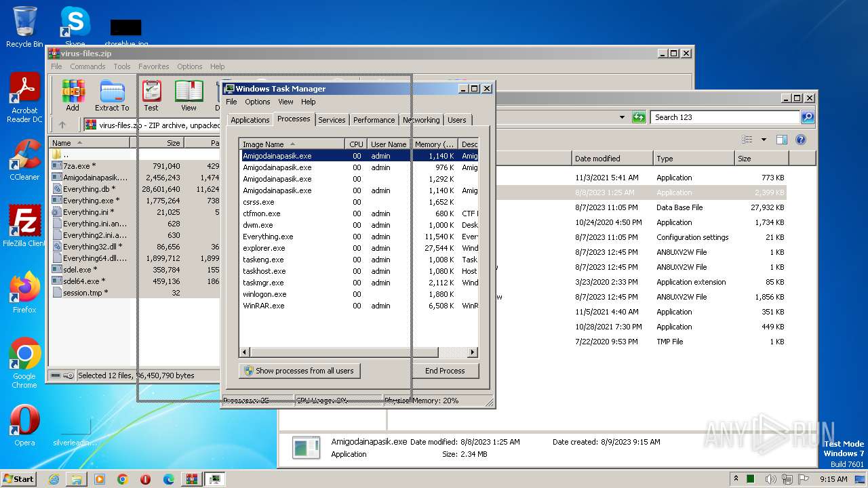
Task: Sort Explorer files by Type column
Action: 694,159
